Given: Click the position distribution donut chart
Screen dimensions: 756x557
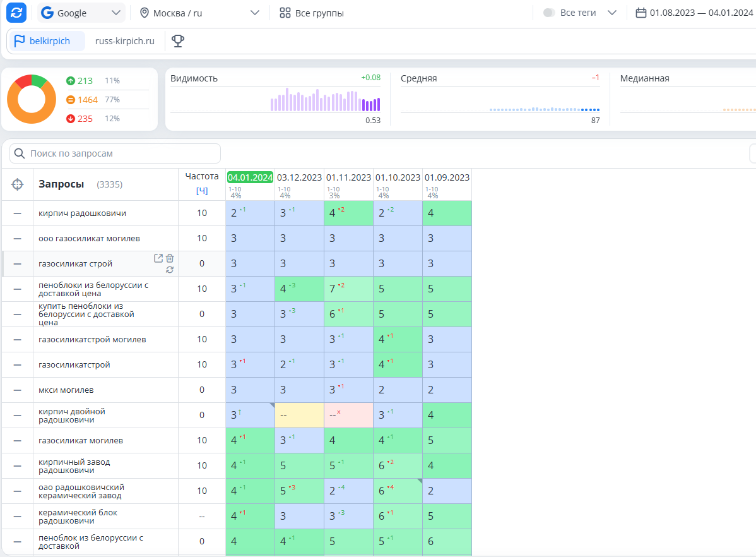Looking at the screenshot, I should coord(32,99).
